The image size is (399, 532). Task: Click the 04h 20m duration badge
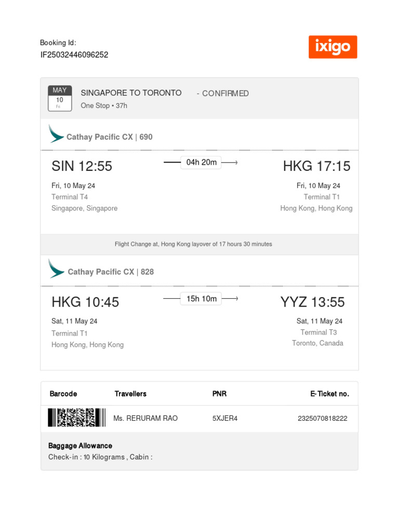pos(202,163)
